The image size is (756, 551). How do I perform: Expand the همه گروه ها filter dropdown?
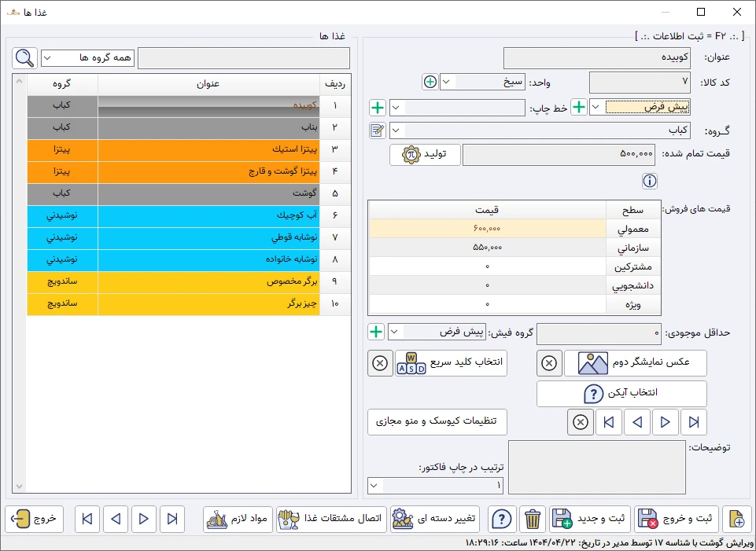(x=47, y=58)
